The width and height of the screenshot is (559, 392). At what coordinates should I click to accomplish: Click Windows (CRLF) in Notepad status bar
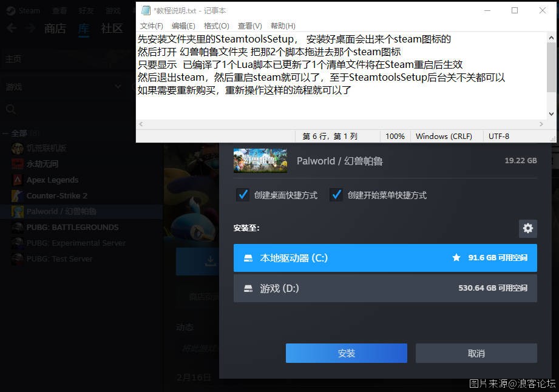coord(444,136)
